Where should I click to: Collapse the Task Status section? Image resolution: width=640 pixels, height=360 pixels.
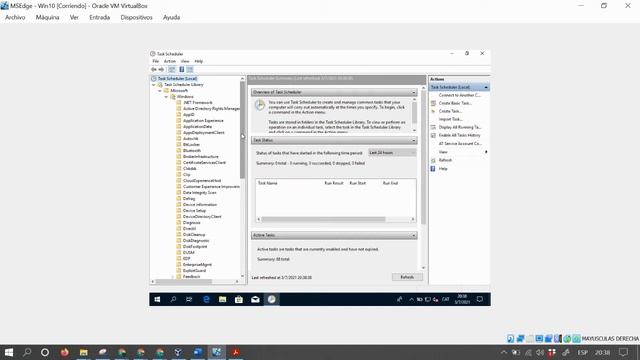click(413, 140)
